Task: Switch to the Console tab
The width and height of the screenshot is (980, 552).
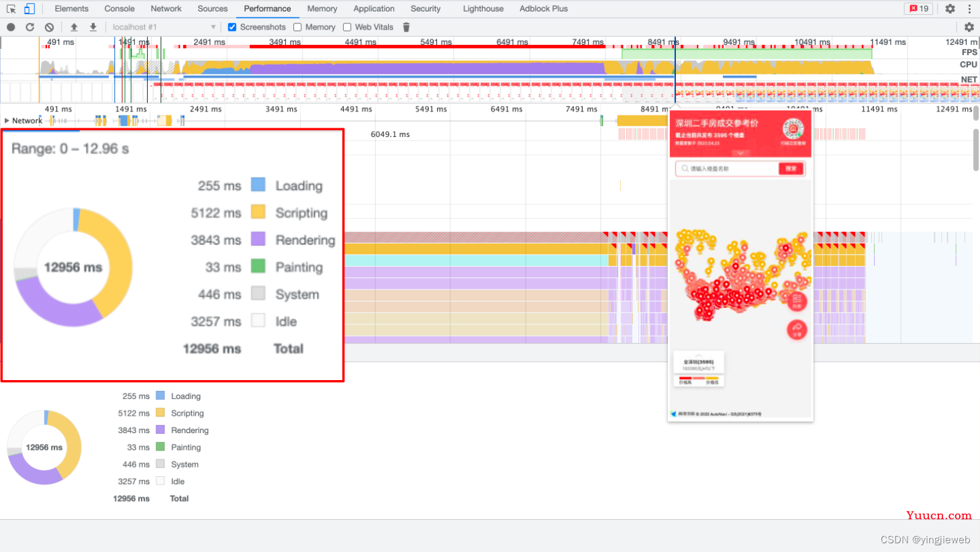Action: [x=119, y=9]
